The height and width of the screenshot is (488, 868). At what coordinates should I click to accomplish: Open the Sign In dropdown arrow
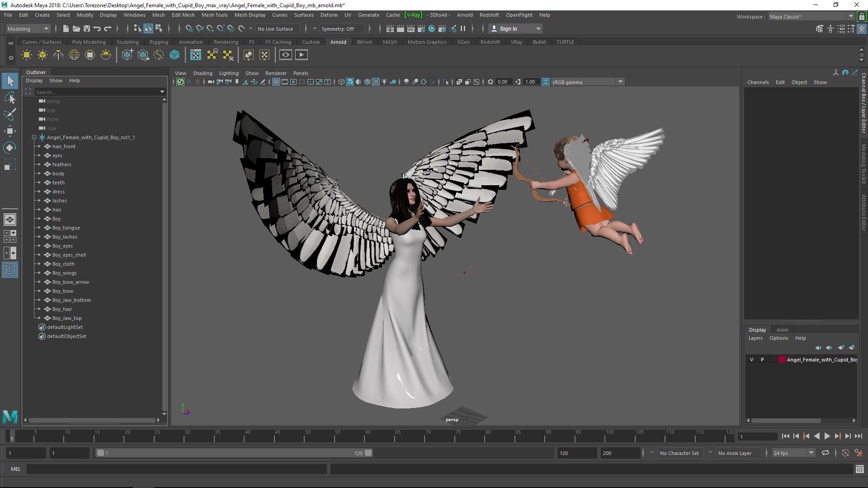[x=538, y=28]
